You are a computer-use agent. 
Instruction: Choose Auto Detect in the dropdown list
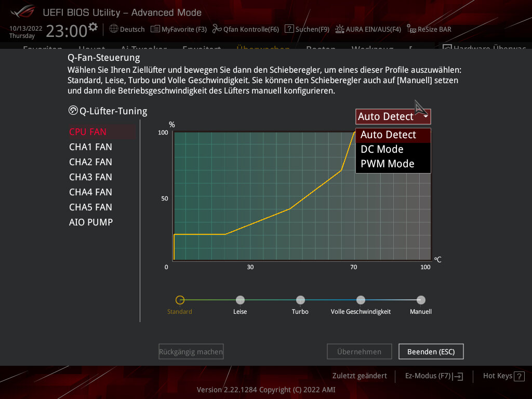[x=393, y=135]
